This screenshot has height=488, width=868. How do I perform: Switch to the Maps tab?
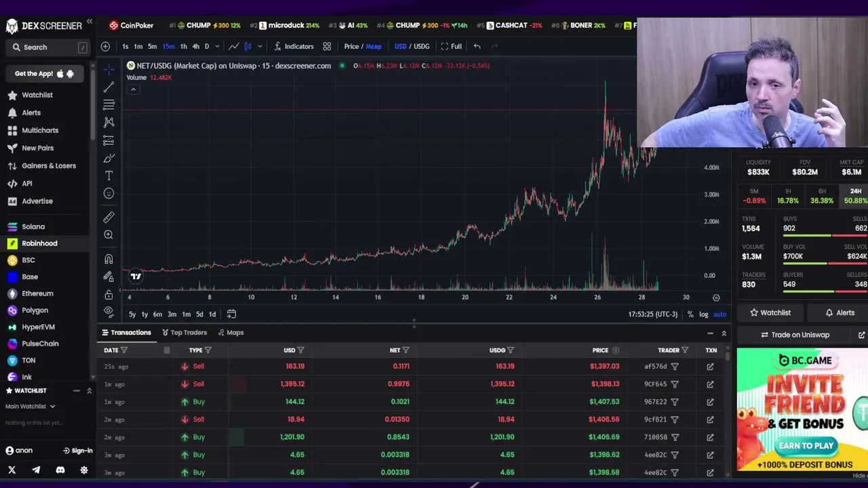(231, 333)
